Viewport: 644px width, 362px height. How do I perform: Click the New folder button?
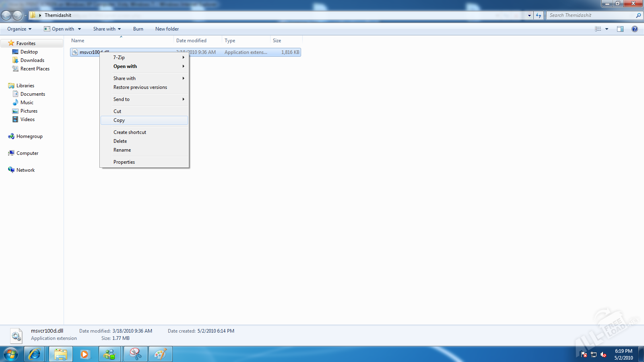pos(167,29)
